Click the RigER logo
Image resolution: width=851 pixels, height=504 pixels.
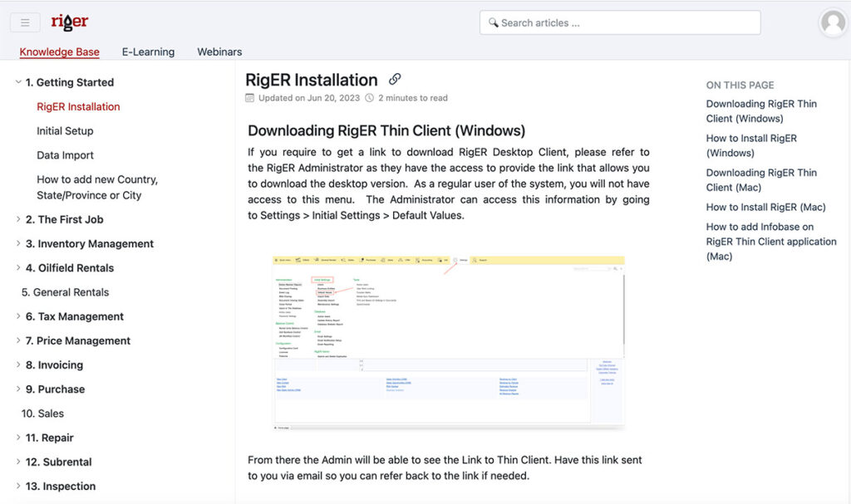(69, 22)
